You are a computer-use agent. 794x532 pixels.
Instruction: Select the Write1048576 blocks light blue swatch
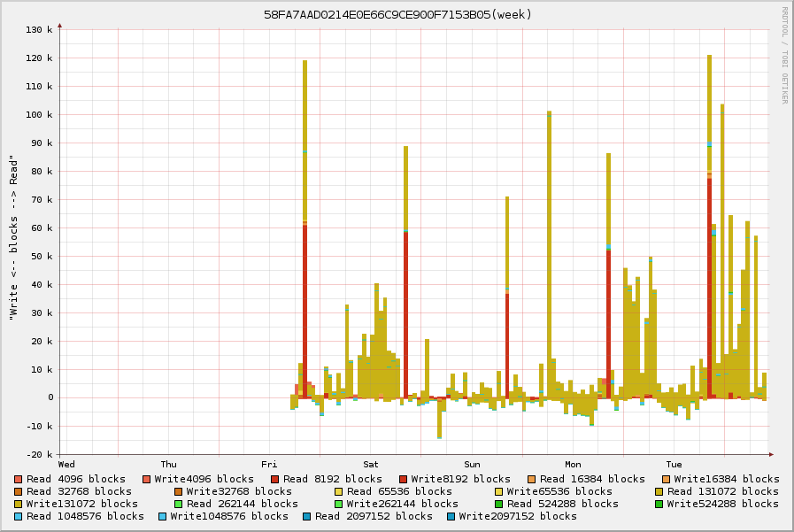pos(163,516)
